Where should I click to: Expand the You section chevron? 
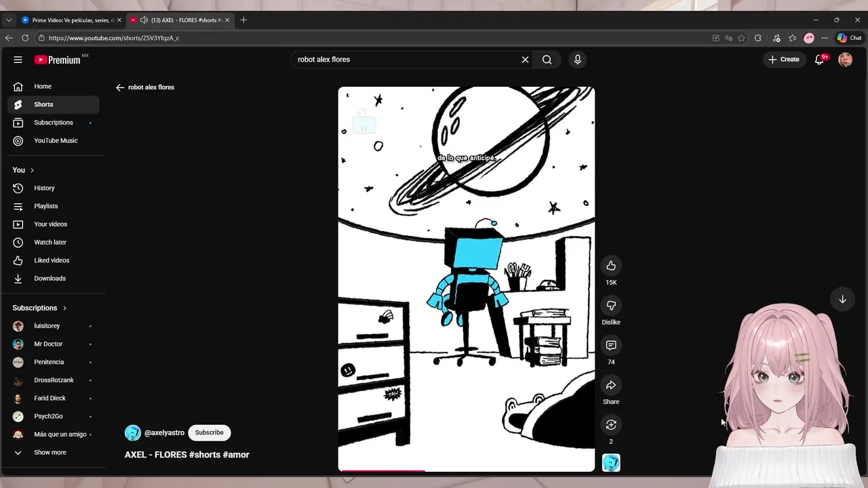click(x=32, y=170)
